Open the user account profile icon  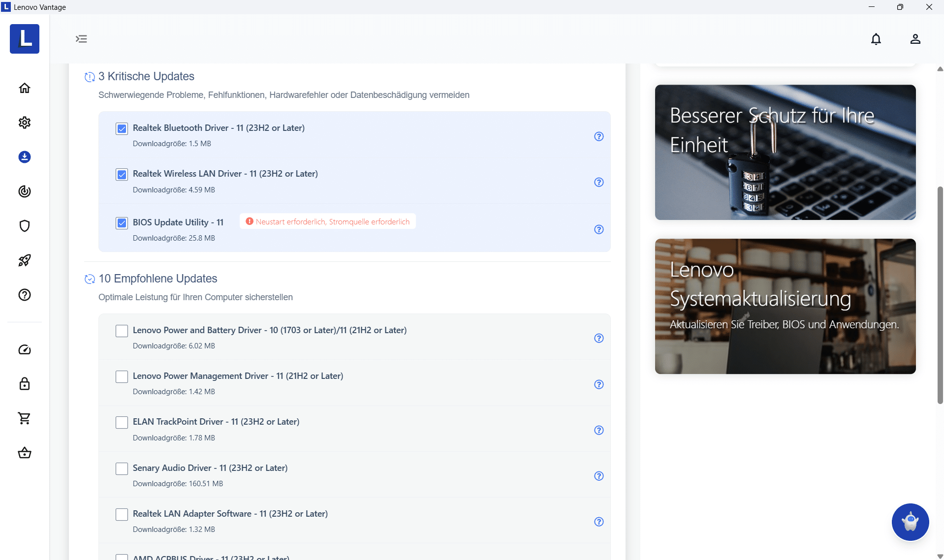point(915,39)
